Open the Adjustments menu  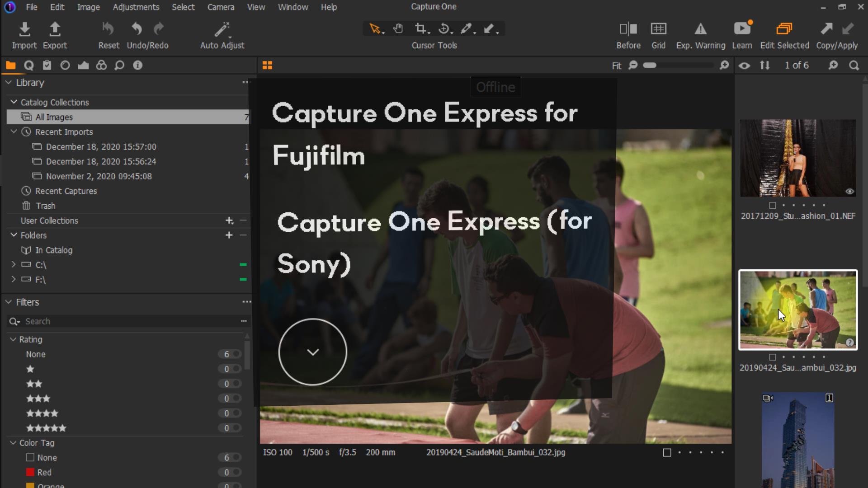[136, 7]
